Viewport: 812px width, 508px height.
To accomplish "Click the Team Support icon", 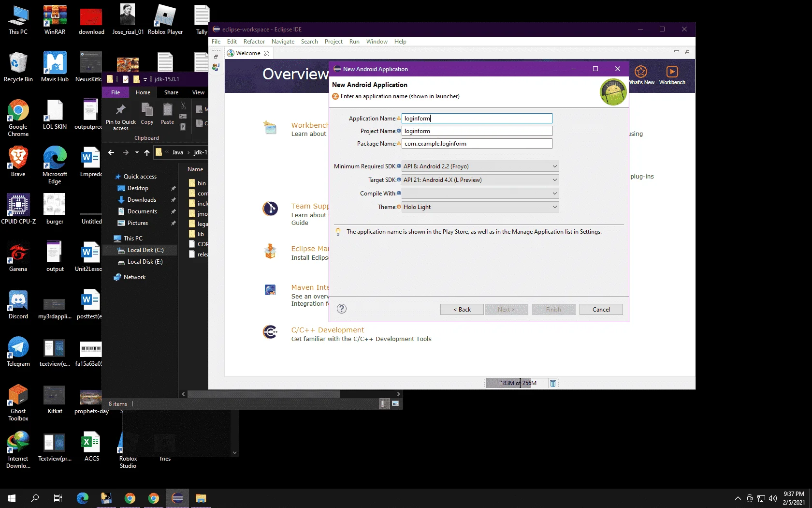I will pyautogui.click(x=270, y=209).
